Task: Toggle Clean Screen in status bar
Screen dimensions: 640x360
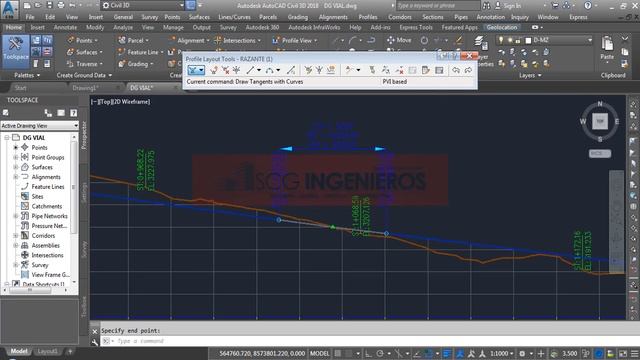Action: point(623,353)
